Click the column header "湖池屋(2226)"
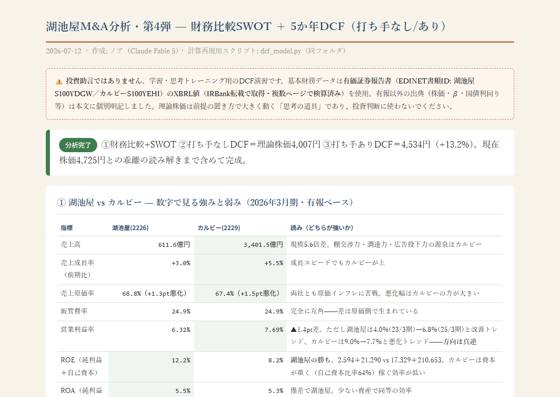Screen dimensions: 560x397 point(130,228)
